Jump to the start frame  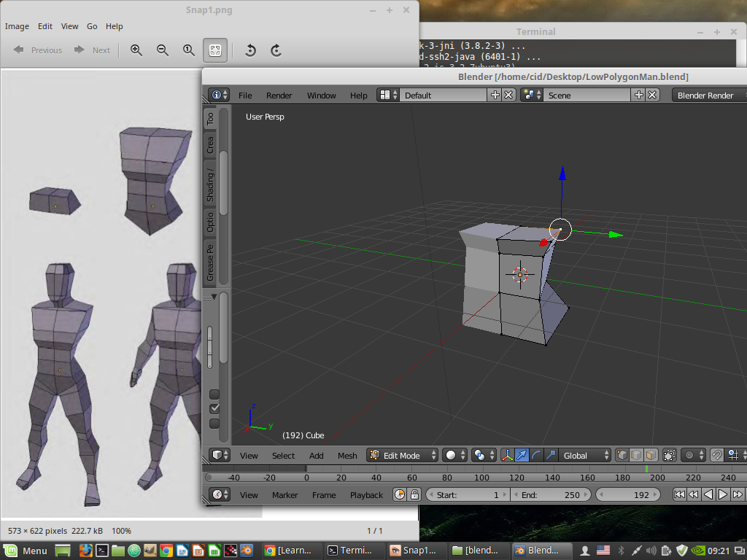(x=679, y=495)
